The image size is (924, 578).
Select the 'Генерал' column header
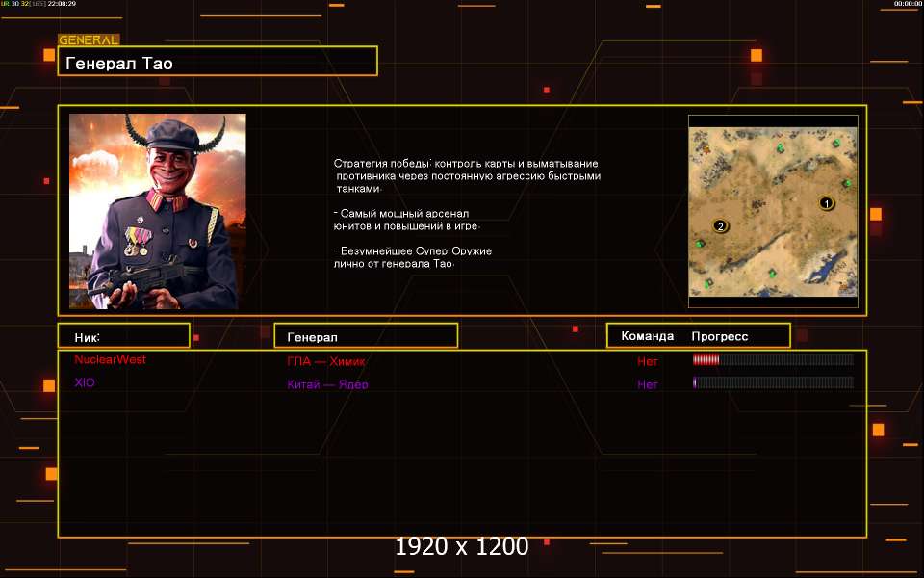(366, 335)
